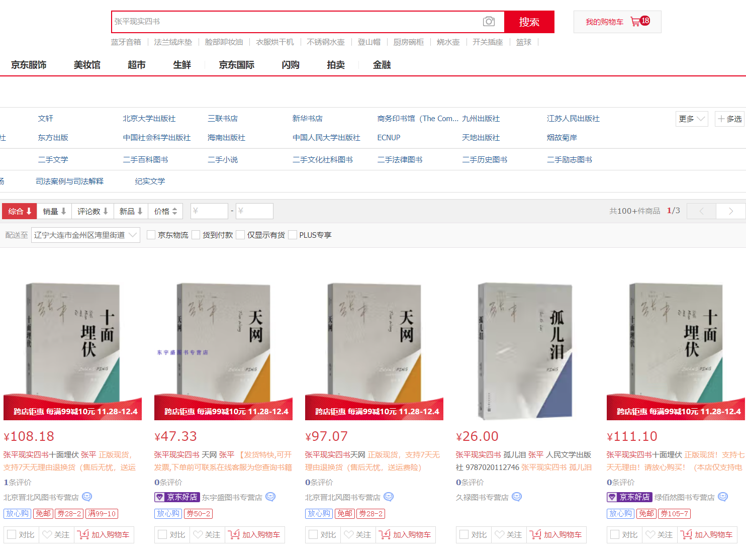Click the 满99-10 promotion tag
Viewport: 746px width, 560px height.
[x=102, y=514]
